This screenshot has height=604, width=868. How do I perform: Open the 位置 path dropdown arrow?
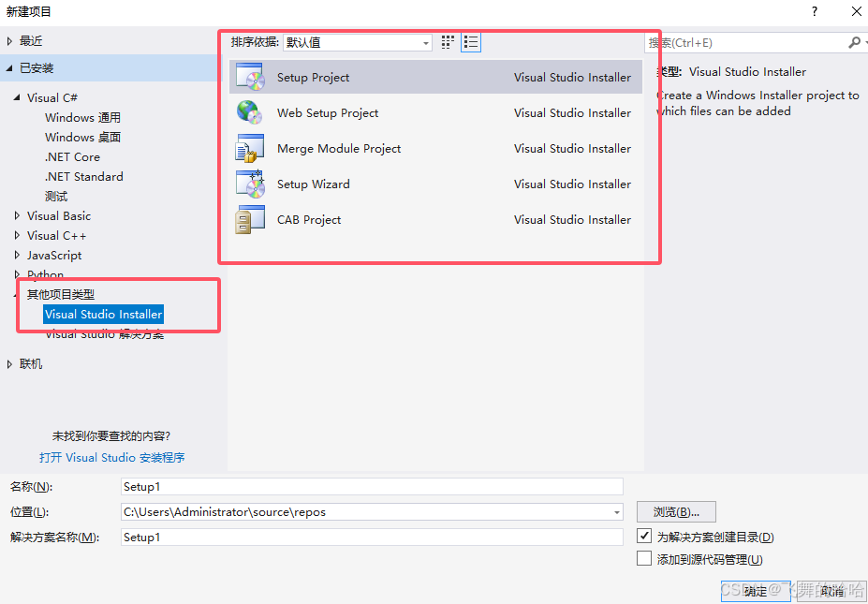[x=614, y=511]
